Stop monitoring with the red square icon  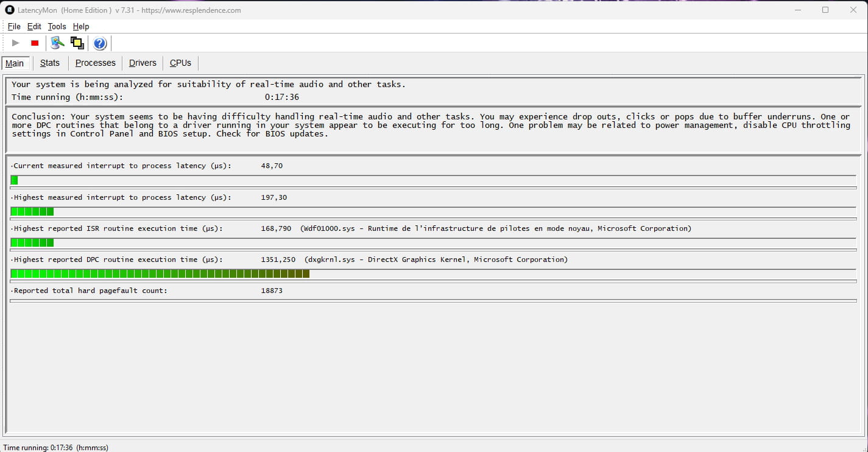(35, 43)
